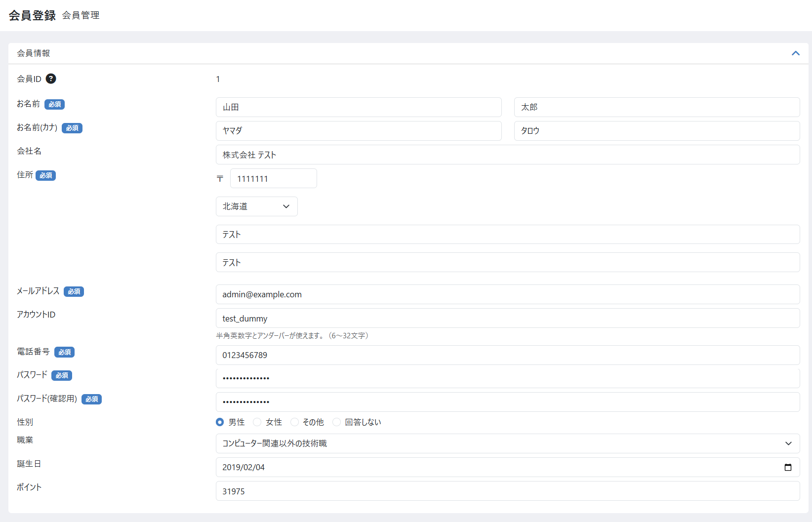
Task: Click the first name field 太郎
Action: point(657,107)
